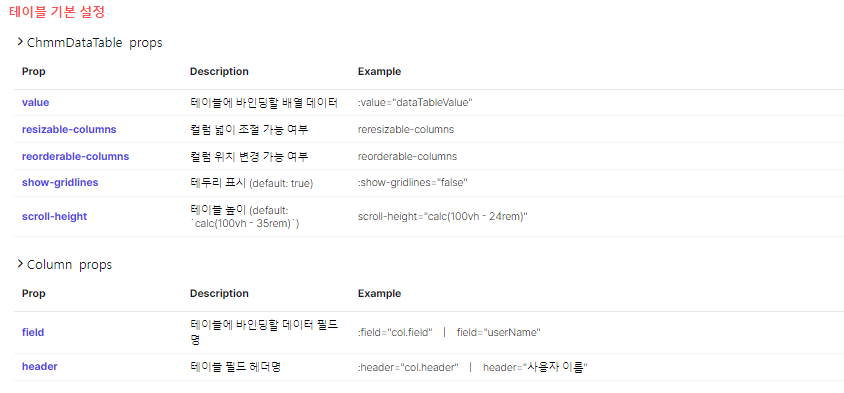Select the reorderable-columns prop name

click(75, 156)
